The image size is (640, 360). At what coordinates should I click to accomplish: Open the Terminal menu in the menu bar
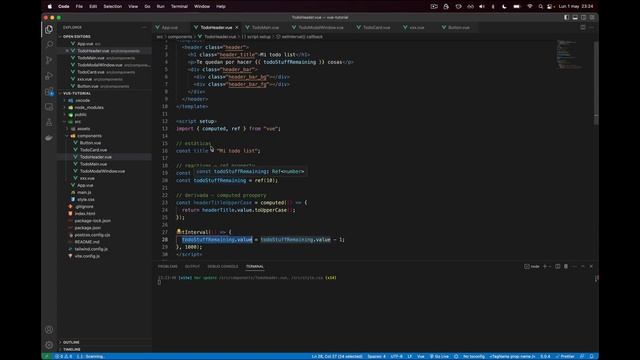179,7
